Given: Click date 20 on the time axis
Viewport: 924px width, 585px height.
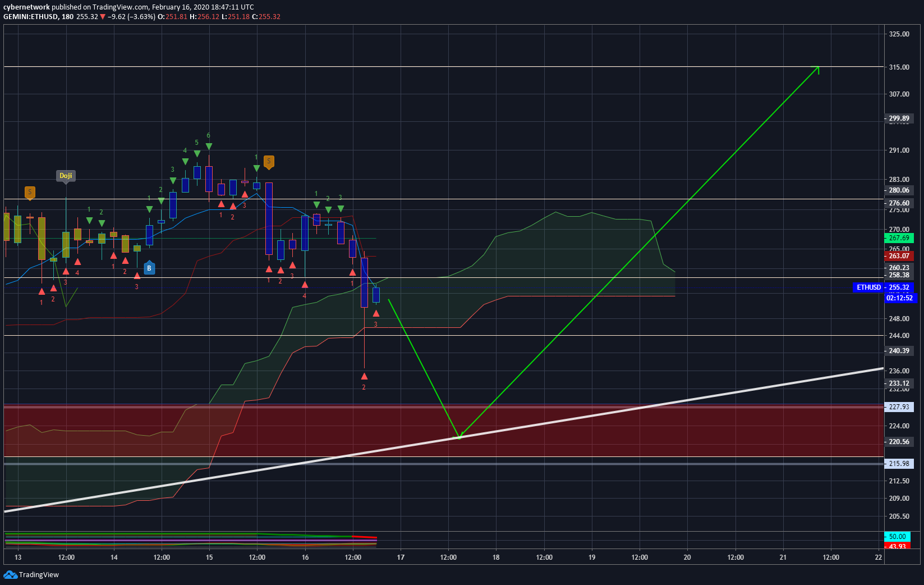Looking at the screenshot, I should (687, 557).
